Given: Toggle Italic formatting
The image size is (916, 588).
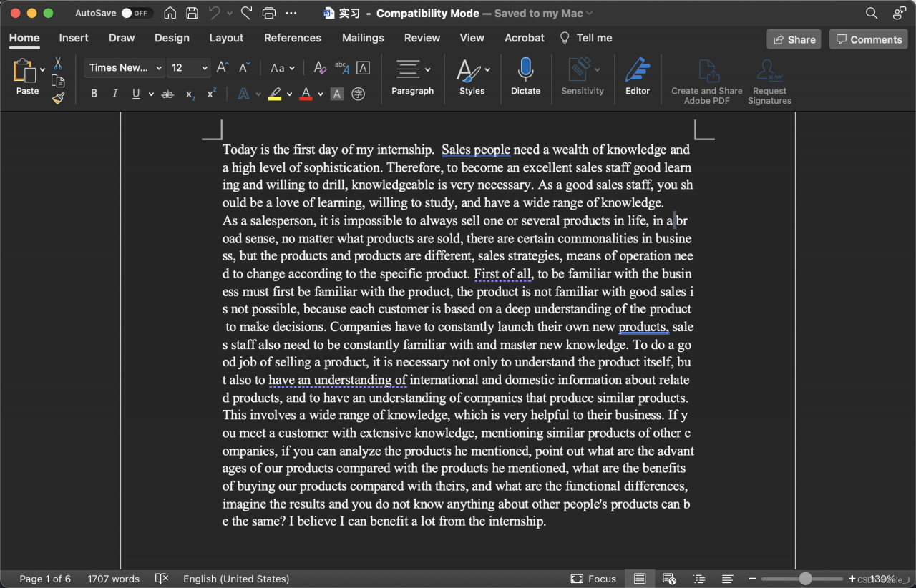Looking at the screenshot, I should [x=114, y=94].
